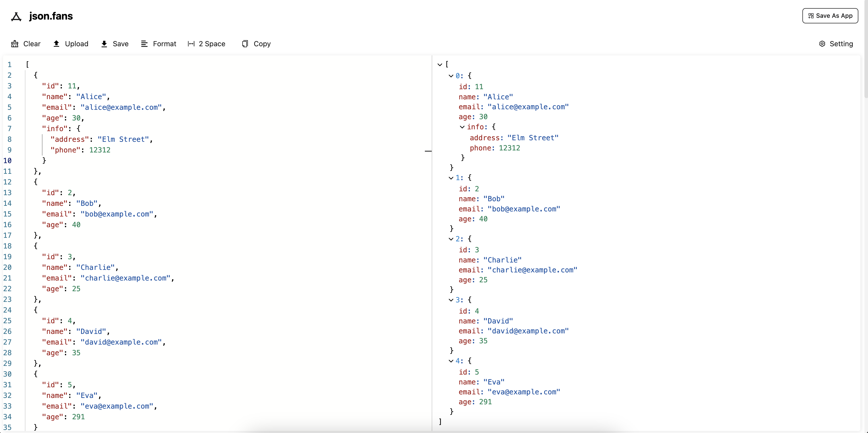
Task: Click "id": 11 on editor line 3
Action: [x=59, y=86]
